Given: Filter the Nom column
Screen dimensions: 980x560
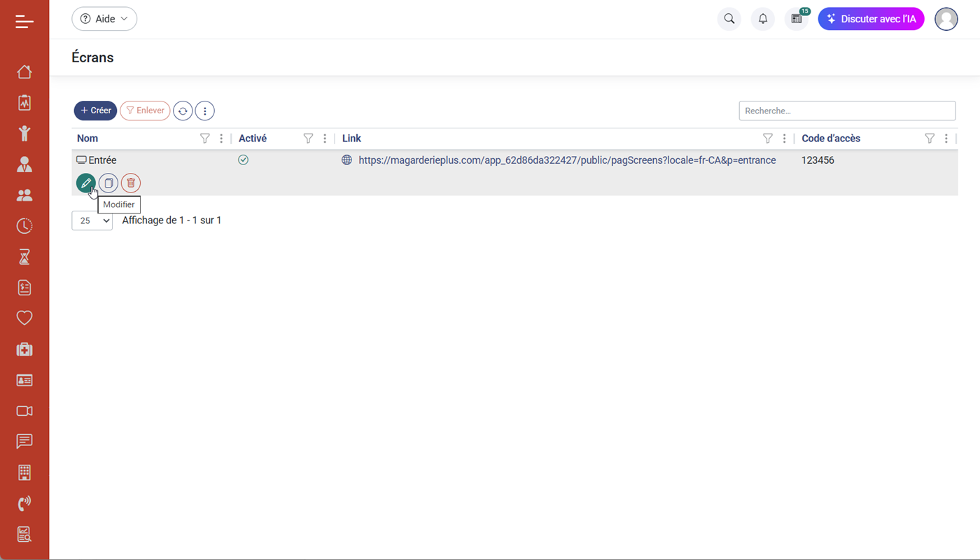Looking at the screenshot, I should pyautogui.click(x=205, y=139).
